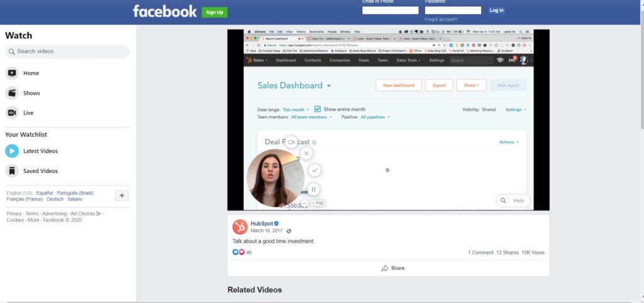Click the like reaction icon
The width and height of the screenshot is (644, 303).
pyautogui.click(x=235, y=252)
